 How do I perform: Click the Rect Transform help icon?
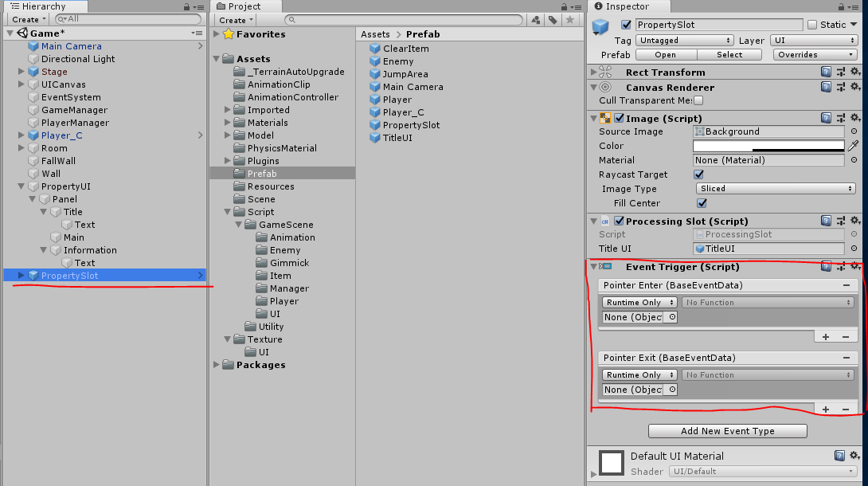tap(826, 71)
